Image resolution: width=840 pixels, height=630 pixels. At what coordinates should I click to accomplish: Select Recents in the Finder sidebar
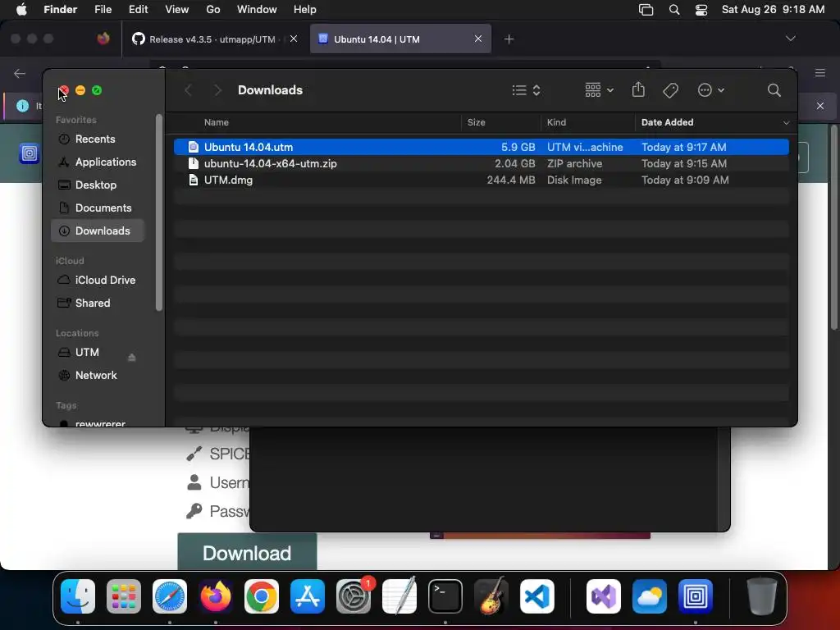(x=98, y=139)
